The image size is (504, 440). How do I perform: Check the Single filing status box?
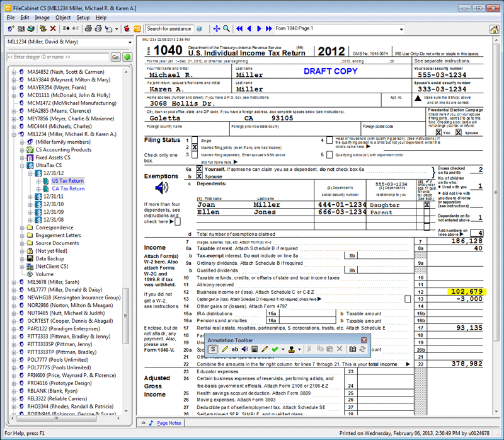[195, 140]
